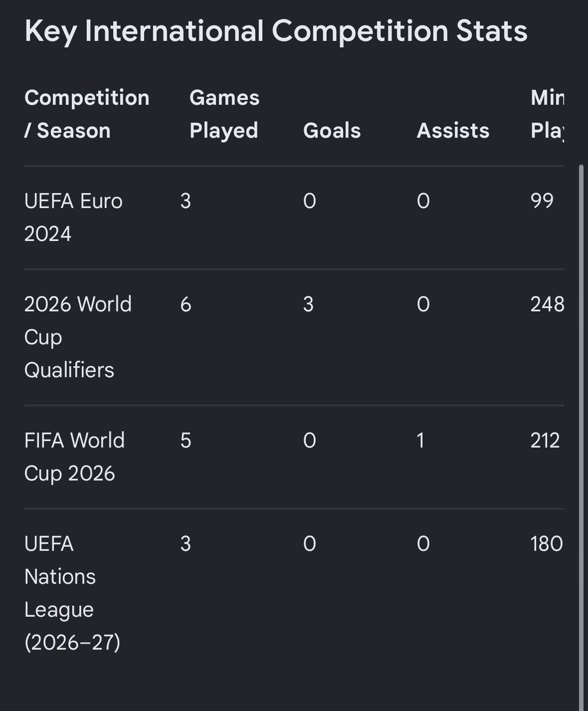Click the FIFA World Cup 2026 row label
The width and height of the screenshot is (588, 711).
(75, 457)
